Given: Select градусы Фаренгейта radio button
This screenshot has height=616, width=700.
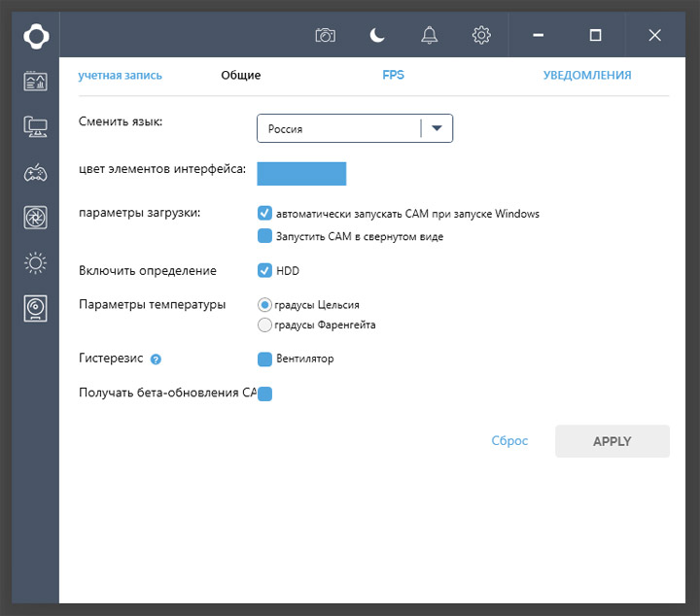Looking at the screenshot, I should (264, 325).
